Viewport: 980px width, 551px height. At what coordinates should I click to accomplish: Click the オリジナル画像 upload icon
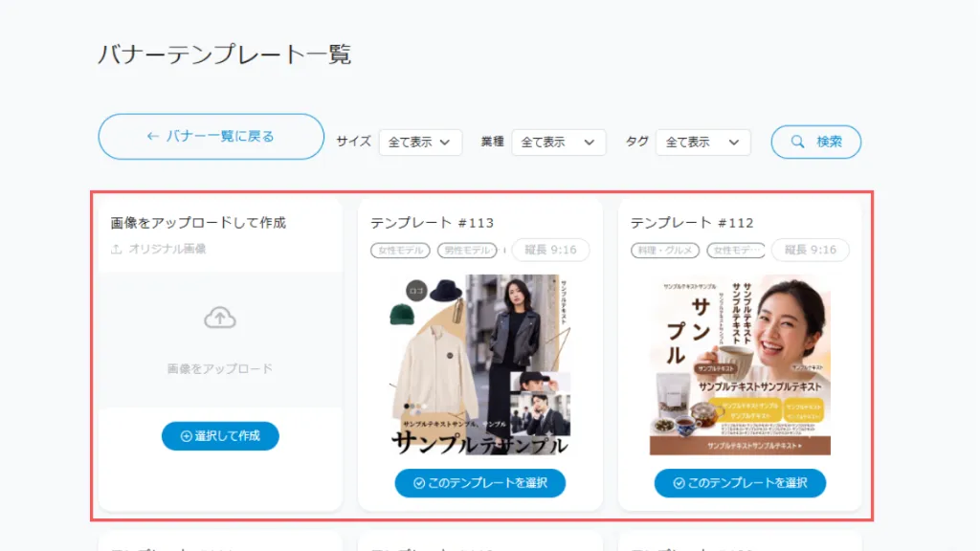click(x=116, y=250)
